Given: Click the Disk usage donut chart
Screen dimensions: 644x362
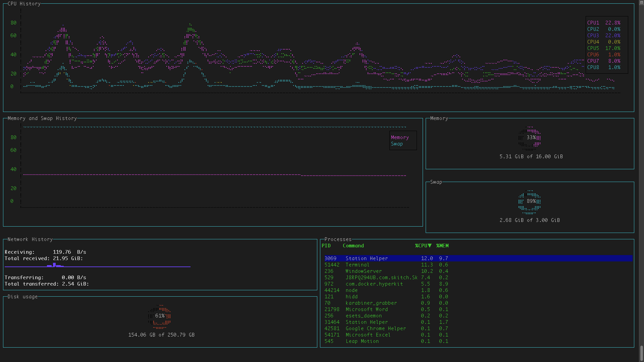Looking at the screenshot, I should [x=160, y=316].
